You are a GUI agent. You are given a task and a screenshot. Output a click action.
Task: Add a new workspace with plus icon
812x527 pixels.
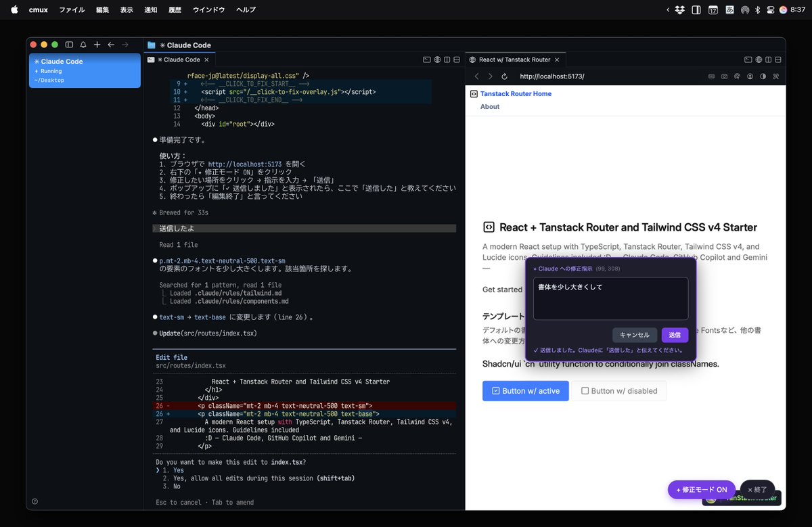pyautogui.click(x=97, y=45)
